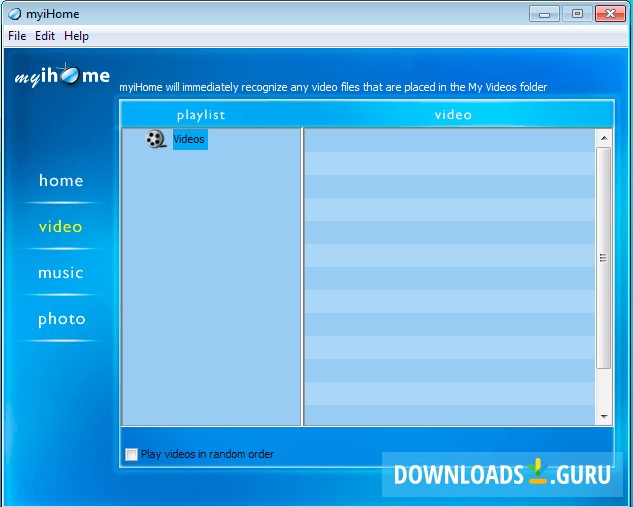Open the File menu

tap(17, 36)
